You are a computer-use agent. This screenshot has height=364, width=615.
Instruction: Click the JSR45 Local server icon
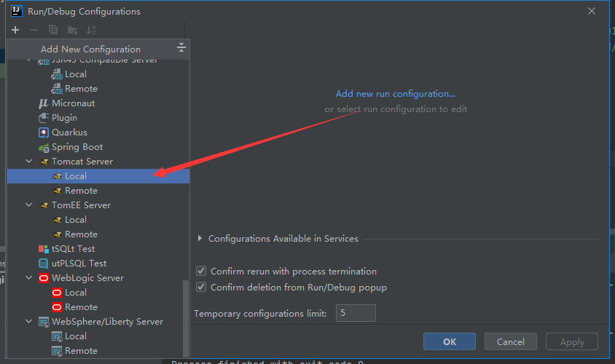pos(57,74)
